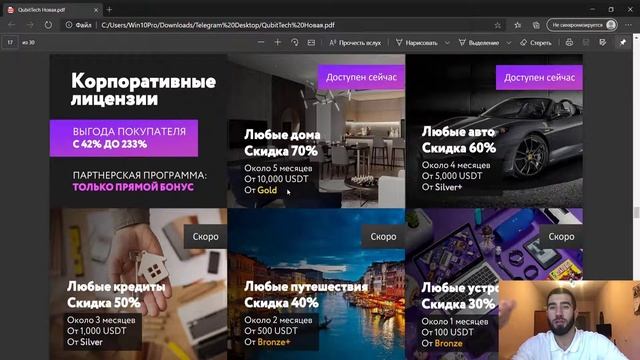Expand the Выделение options dropdown arrow
Image resolution: width=640 pixels, height=360 pixels.
click(509, 42)
